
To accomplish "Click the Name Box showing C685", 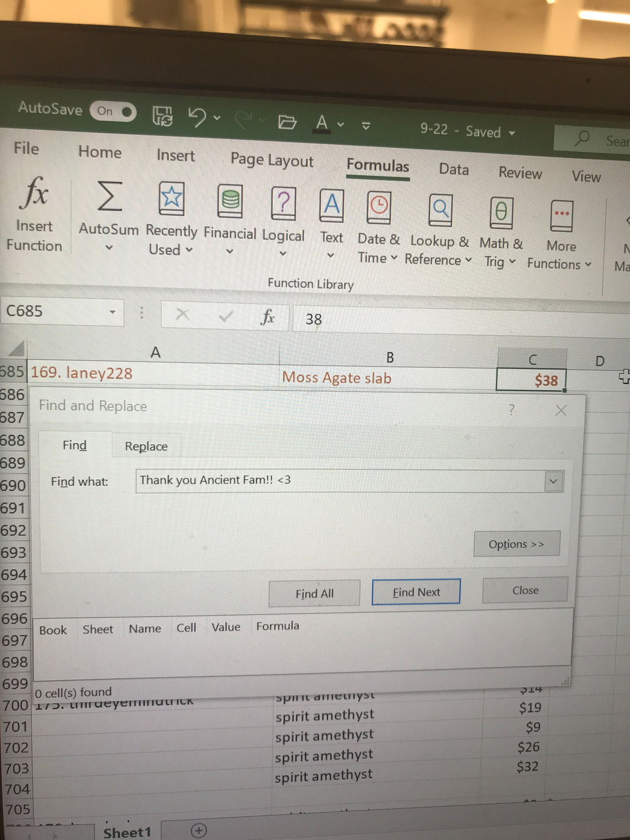I will (x=53, y=311).
